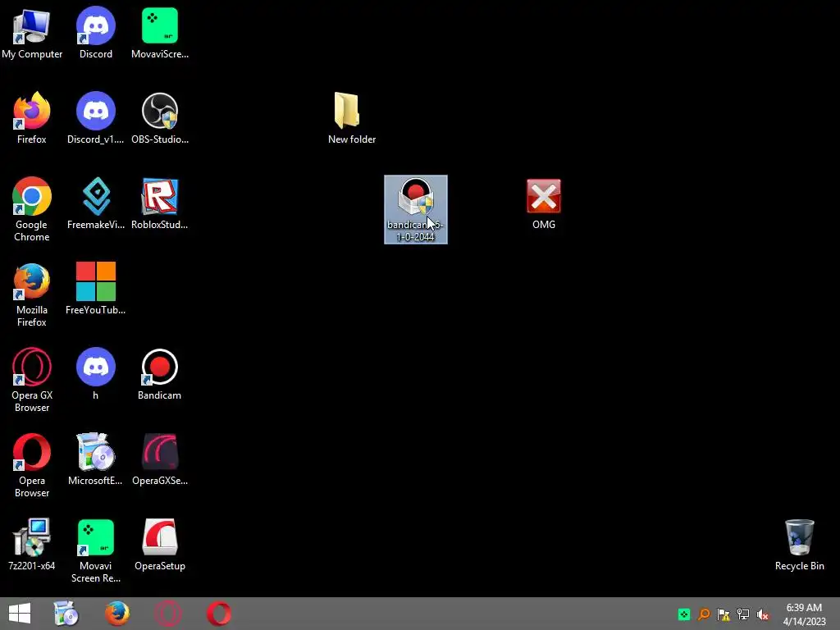Open the Windows Start button
840x630 pixels.
coord(20,614)
